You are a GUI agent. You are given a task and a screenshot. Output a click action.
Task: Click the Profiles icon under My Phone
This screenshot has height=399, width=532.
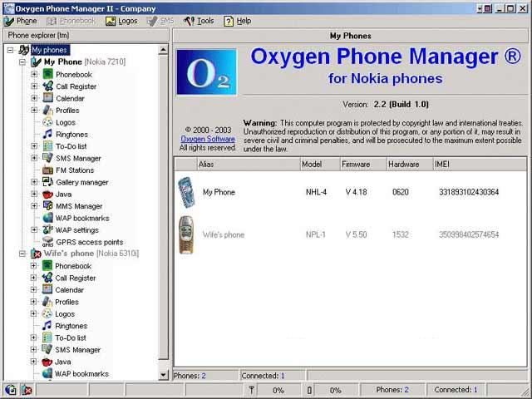(x=48, y=111)
